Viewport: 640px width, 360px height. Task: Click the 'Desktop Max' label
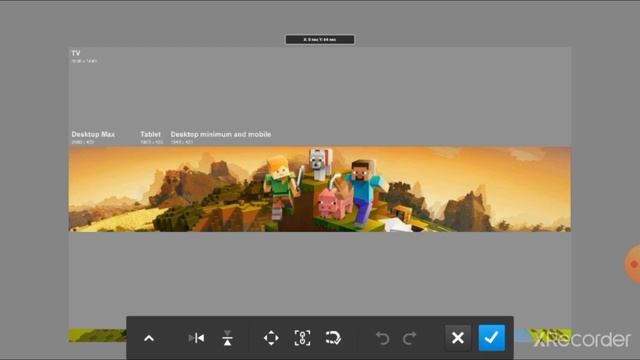point(93,134)
